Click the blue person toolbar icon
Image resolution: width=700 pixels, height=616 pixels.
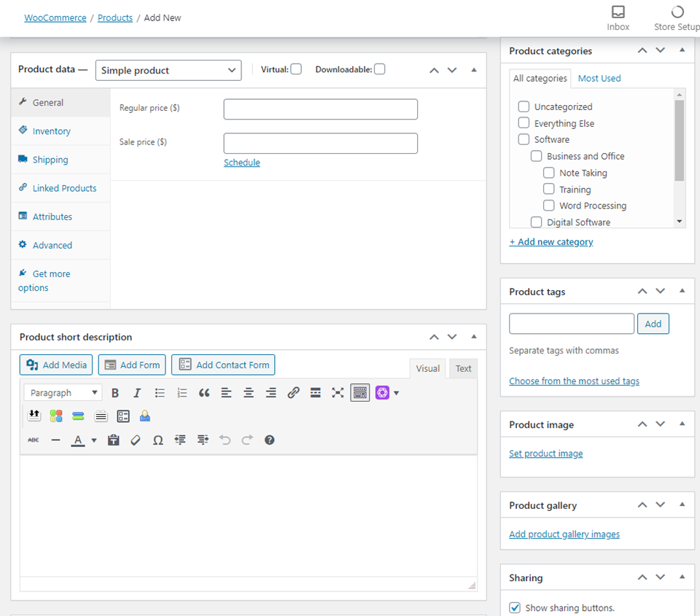(145, 416)
